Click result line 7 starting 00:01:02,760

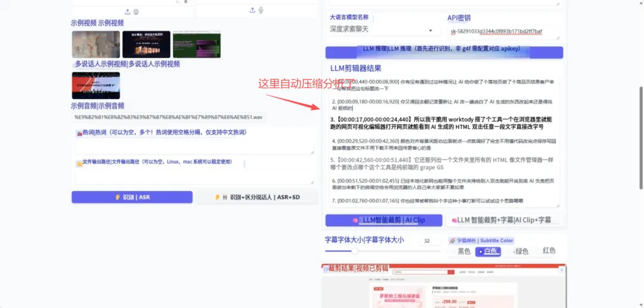pyautogui.click(x=427, y=201)
